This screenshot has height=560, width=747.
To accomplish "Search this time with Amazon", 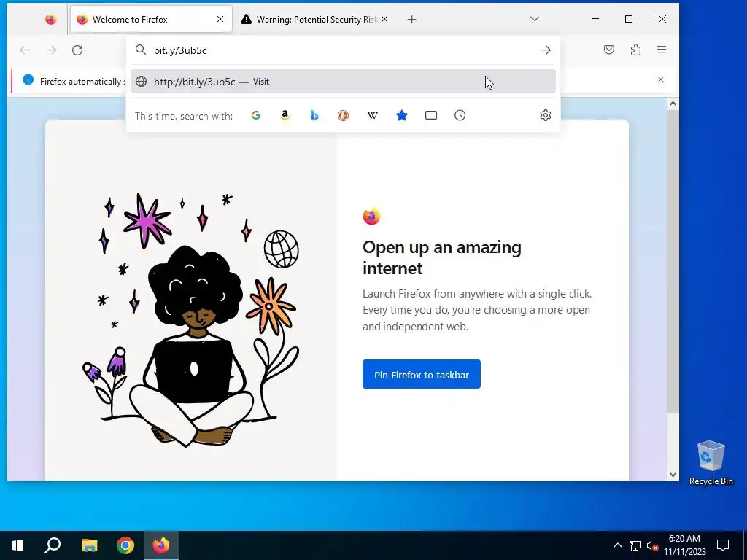I will pos(285,115).
